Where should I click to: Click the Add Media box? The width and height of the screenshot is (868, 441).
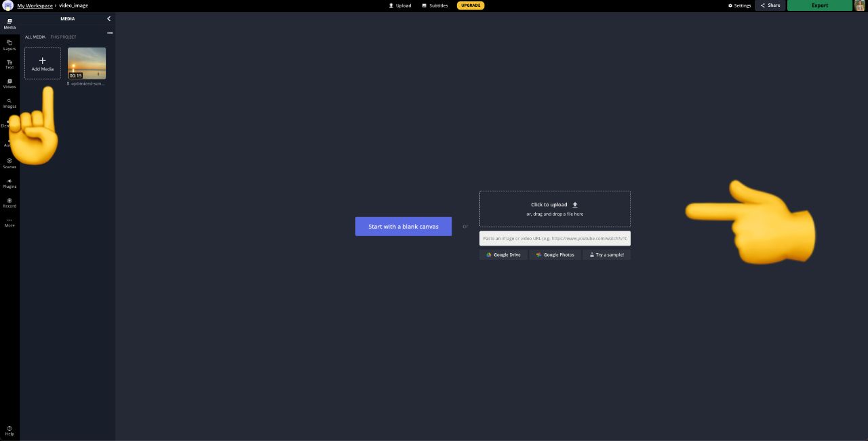point(43,63)
